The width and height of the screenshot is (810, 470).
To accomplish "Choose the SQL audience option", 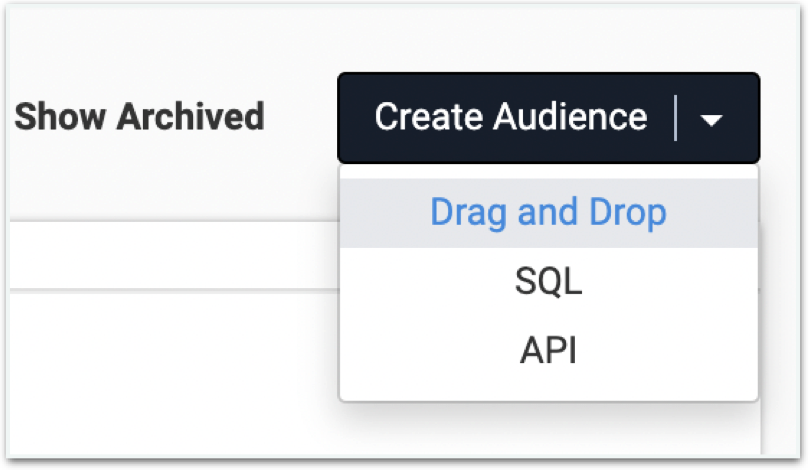I will [548, 281].
